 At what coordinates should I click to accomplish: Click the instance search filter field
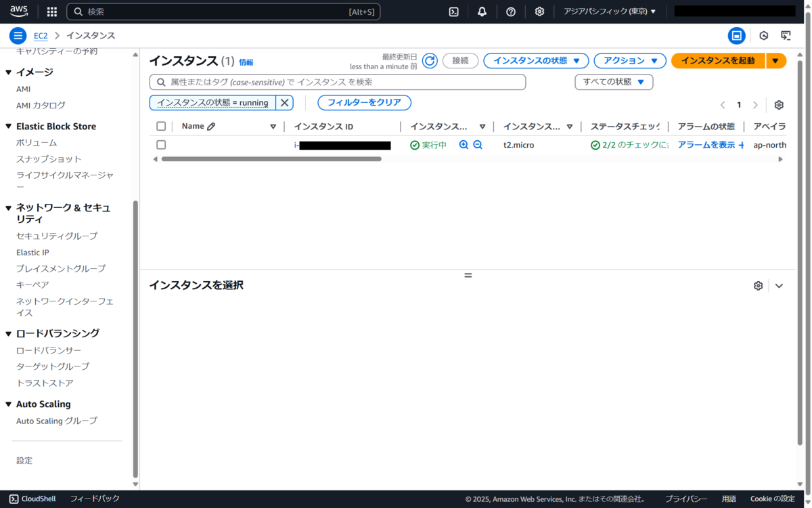pyautogui.click(x=338, y=82)
